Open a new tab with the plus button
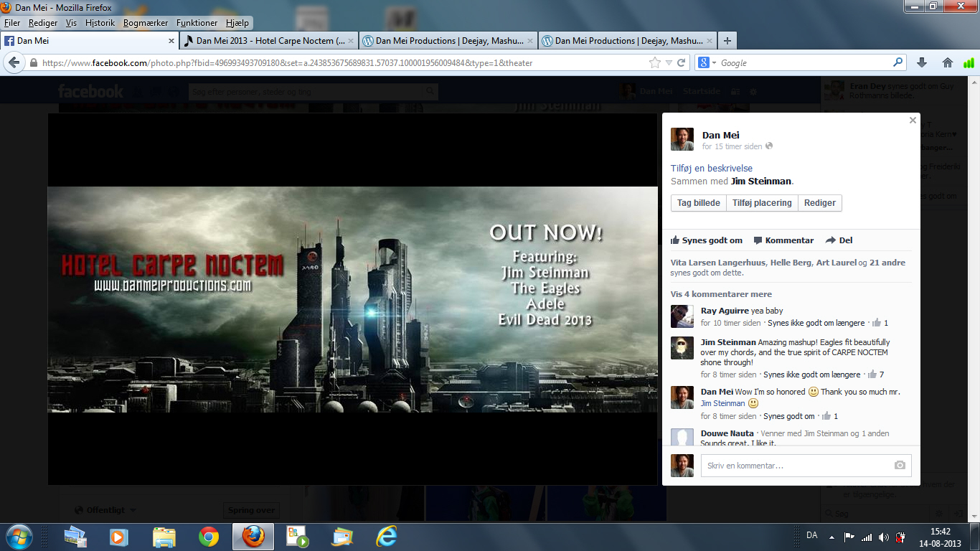The height and width of the screenshot is (551, 980). [727, 41]
